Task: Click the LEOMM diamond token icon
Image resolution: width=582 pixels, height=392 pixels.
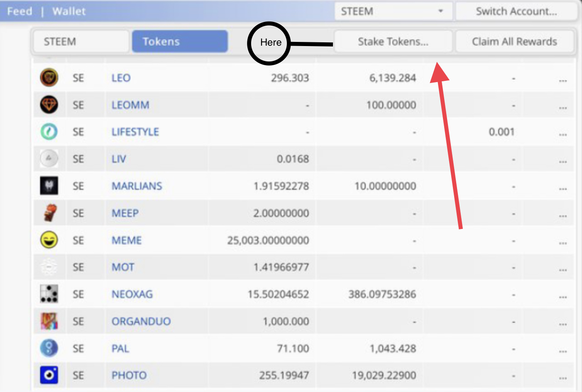Action: [49, 105]
